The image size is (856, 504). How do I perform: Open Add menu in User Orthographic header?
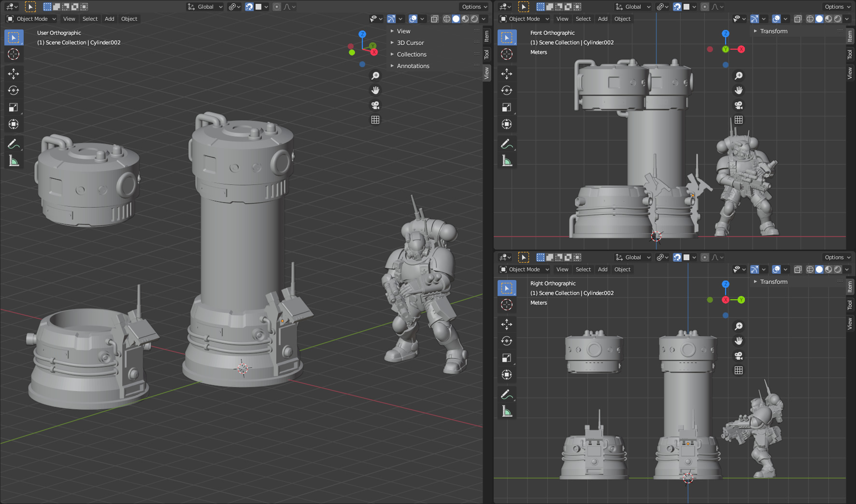tap(110, 19)
